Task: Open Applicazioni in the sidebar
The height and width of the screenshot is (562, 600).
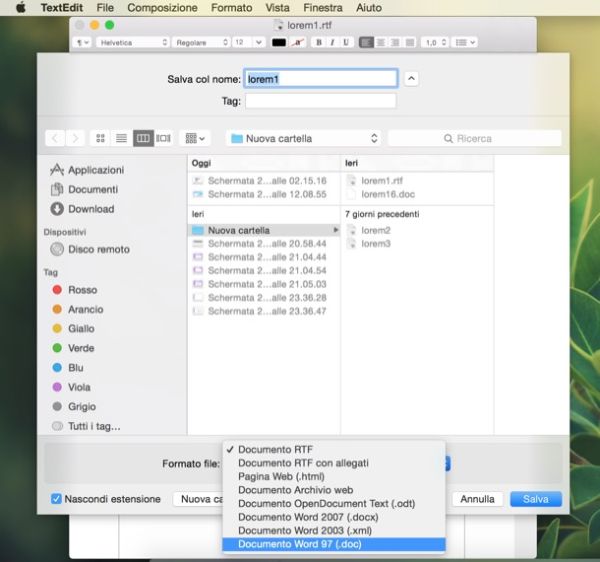Action: [x=95, y=170]
